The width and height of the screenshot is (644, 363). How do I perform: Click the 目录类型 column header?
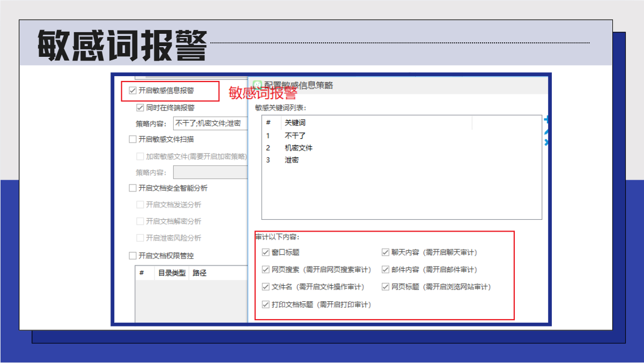172,273
